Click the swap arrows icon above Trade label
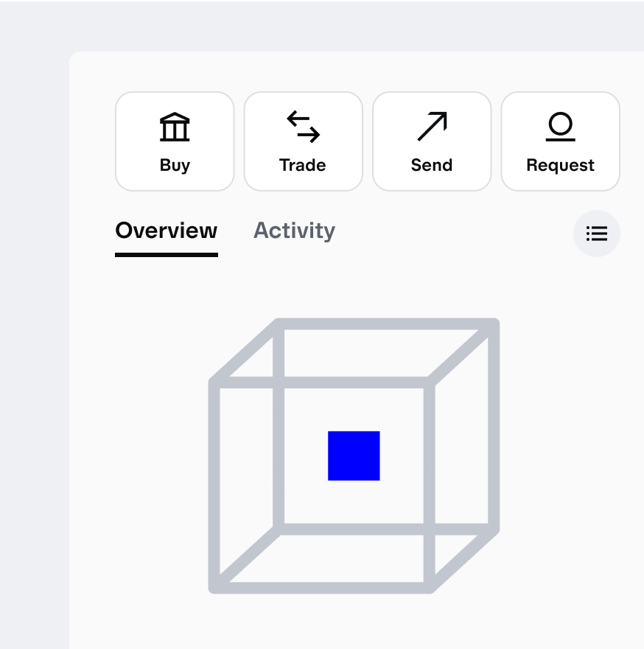 click(x=303, y=127)
